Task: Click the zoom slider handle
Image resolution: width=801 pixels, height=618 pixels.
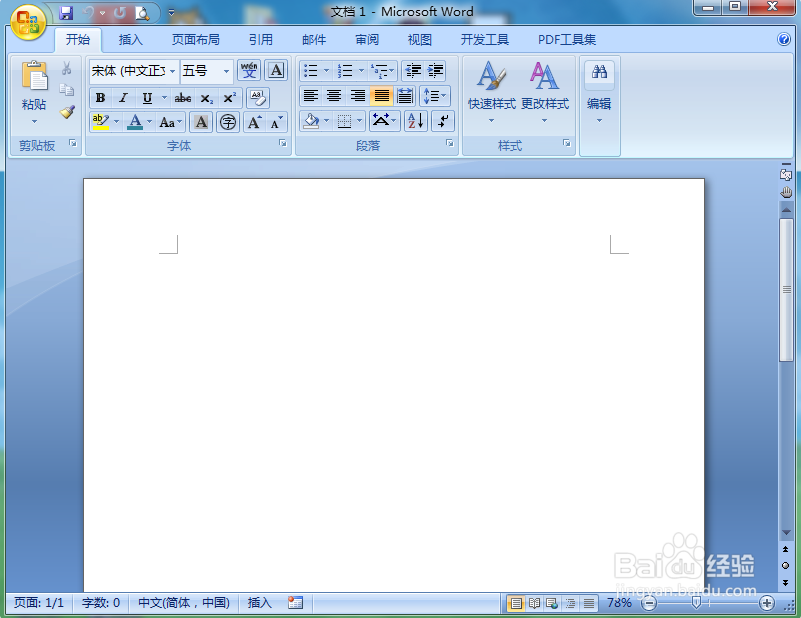Action: [696, 603]
